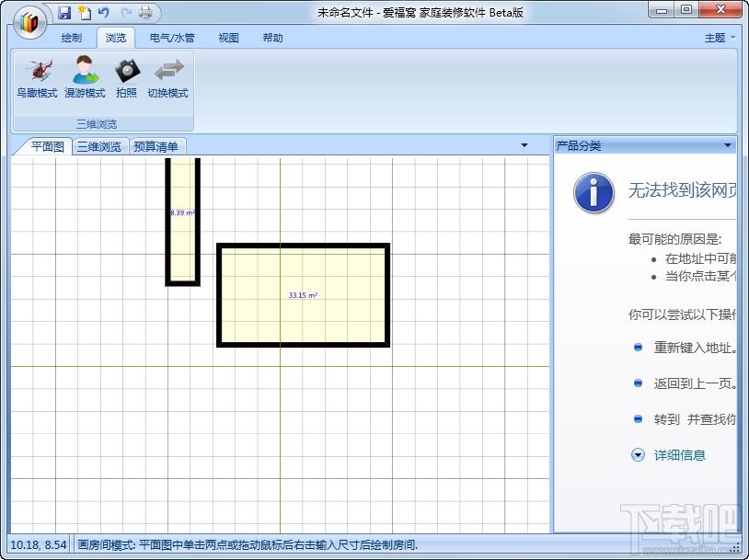Activate 鸟瞰模式 helicopter view
The width and height of the screenshot is (749, 560).
37,79
